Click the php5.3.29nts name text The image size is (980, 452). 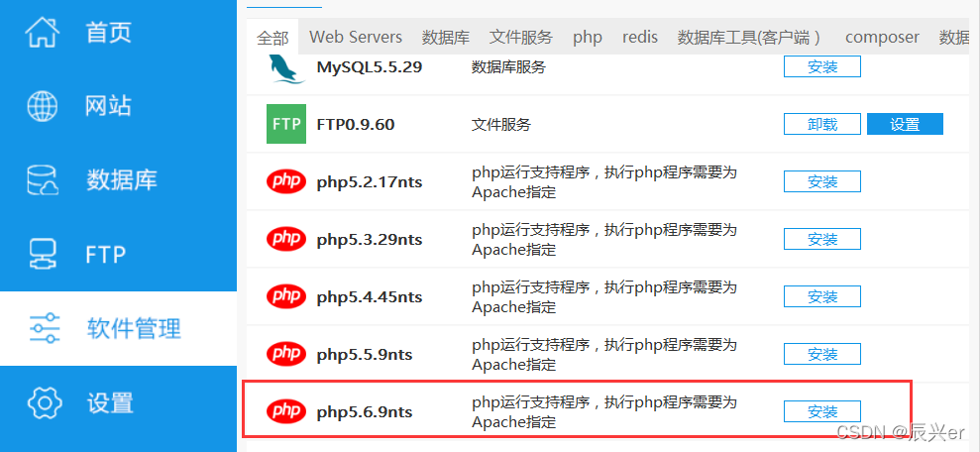point(370,240)
